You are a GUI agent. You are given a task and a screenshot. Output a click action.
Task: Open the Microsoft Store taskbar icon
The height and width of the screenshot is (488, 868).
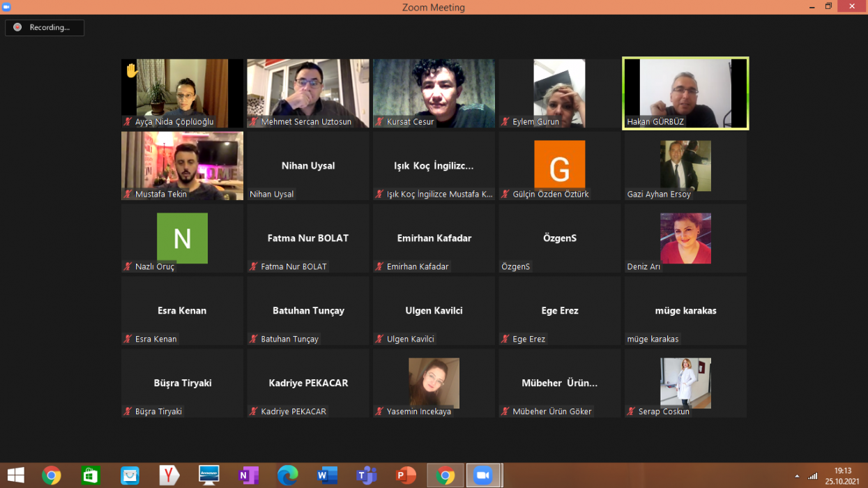coord(91,475)
